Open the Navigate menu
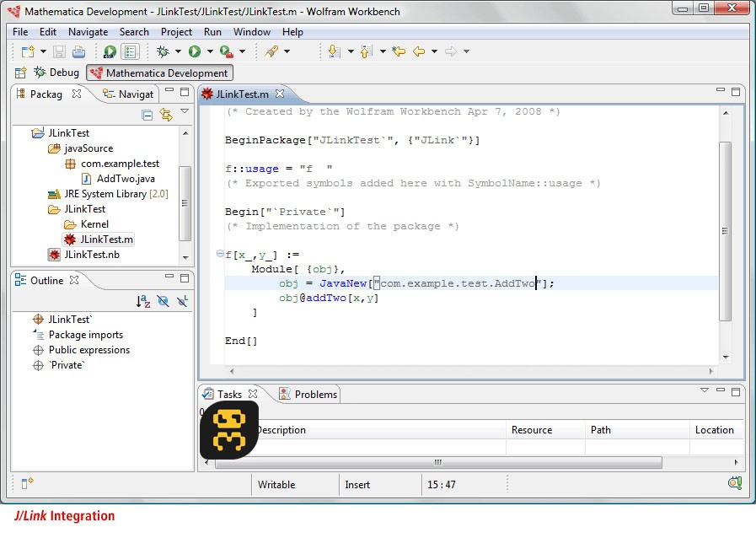 point(88,32)
